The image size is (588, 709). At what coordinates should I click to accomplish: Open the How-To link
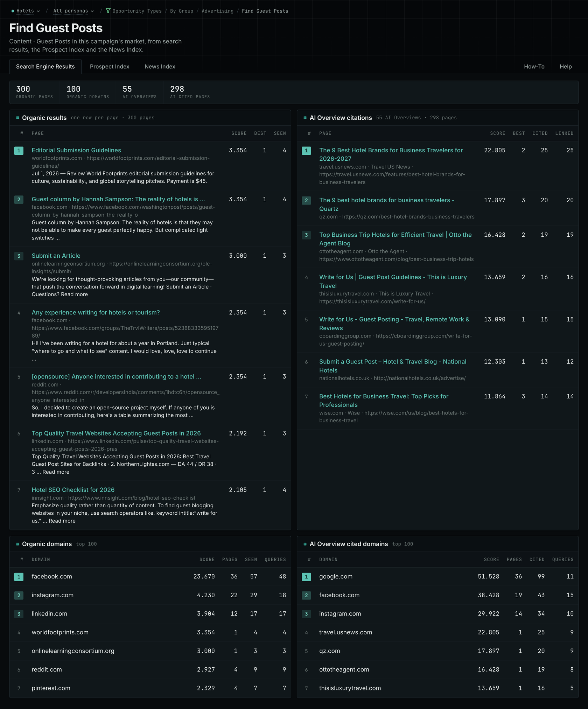pos(534,67)
